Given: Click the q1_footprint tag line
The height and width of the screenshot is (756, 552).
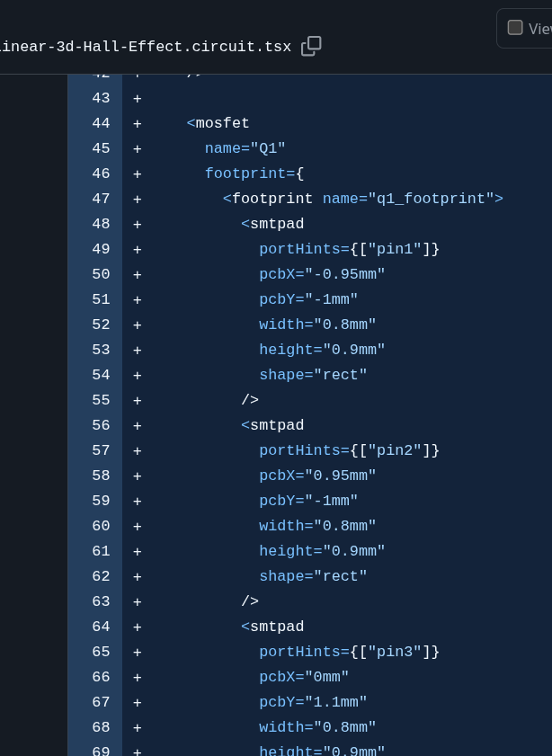Looking at the screenshot, I should tap(363, 199).
